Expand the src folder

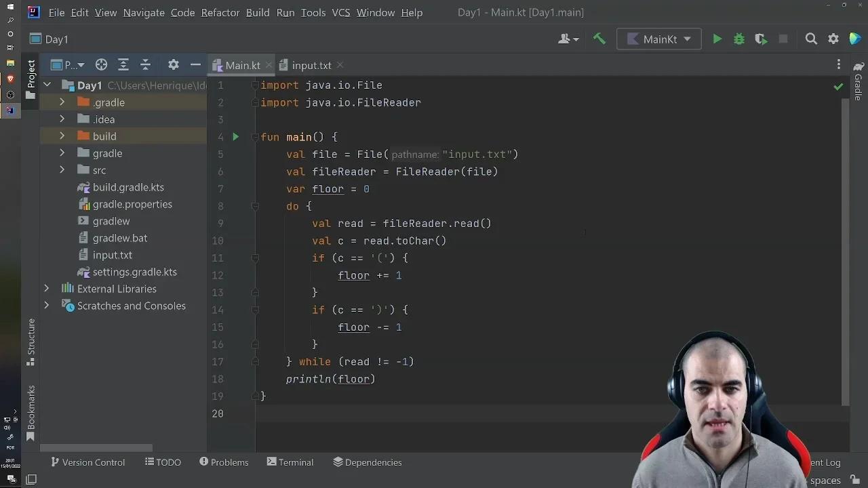coord(62,170)
